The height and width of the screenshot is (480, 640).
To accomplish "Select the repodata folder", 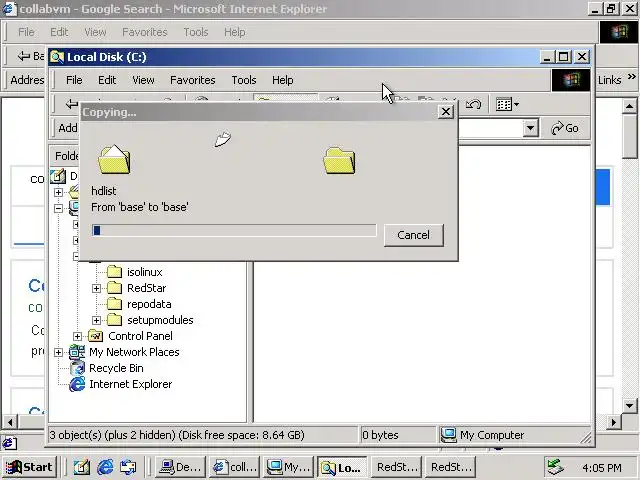I will tap(149, 304).
